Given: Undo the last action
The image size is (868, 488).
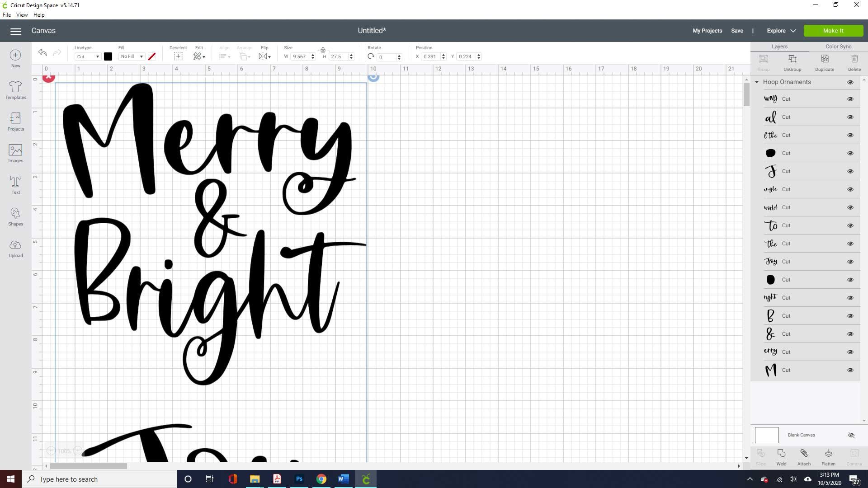Looking at the screenshot, I should 42,53.
